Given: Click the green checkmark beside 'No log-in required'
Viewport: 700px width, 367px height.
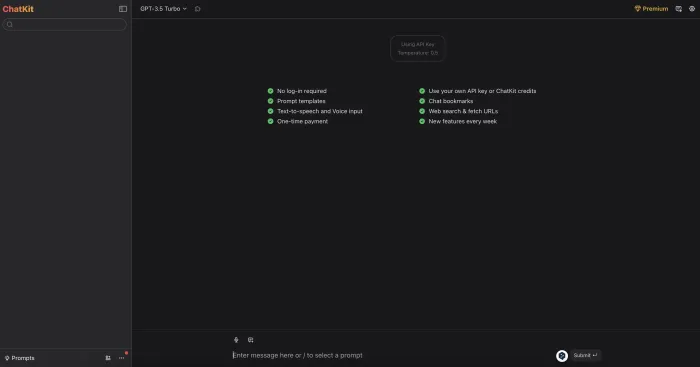Looking at the screenshot, I should click(271, 91).
